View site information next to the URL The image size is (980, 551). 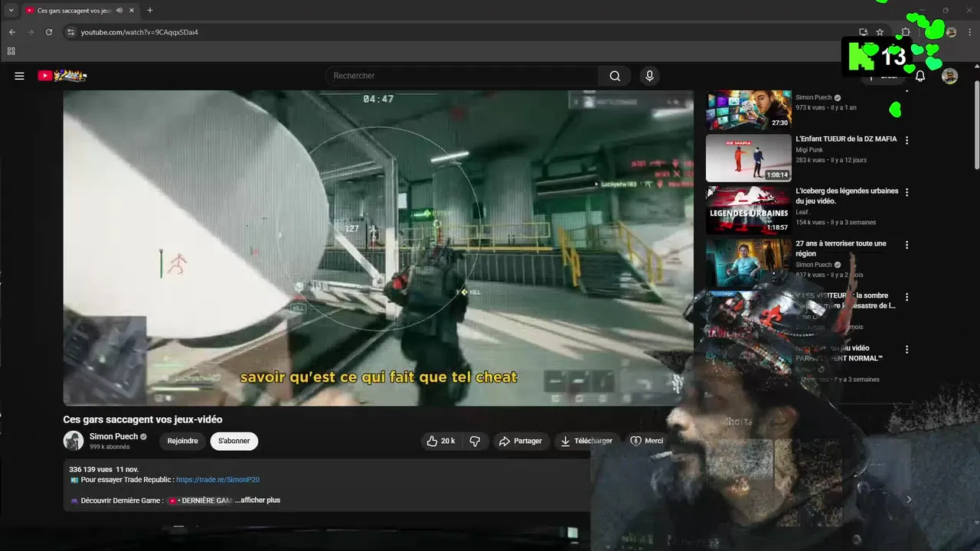pyautogui.click(x=70, y=32)
